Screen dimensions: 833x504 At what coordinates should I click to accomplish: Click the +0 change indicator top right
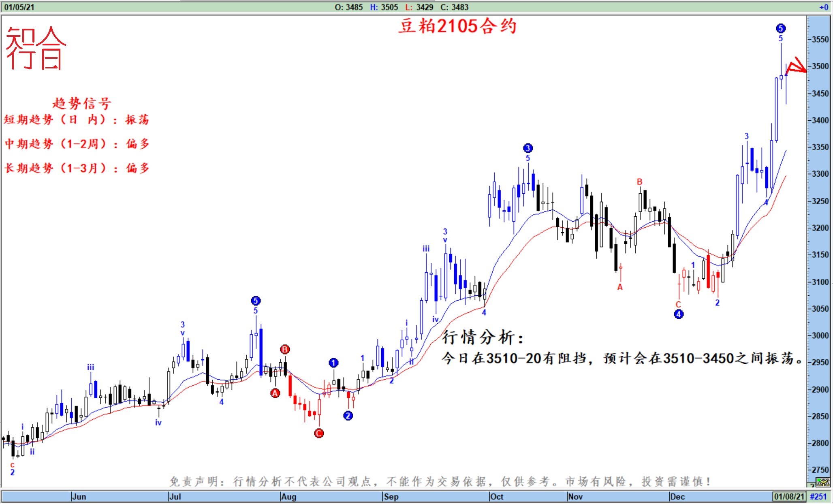(824, 7)
